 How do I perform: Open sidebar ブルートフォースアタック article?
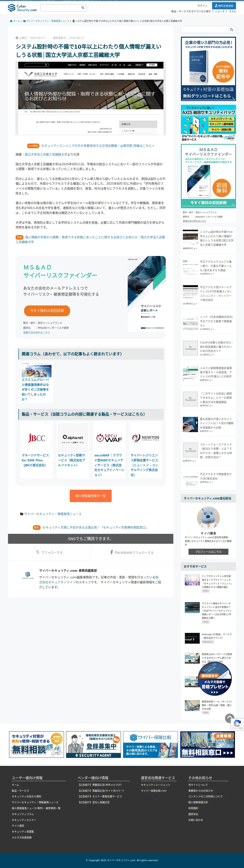(216, 451)
